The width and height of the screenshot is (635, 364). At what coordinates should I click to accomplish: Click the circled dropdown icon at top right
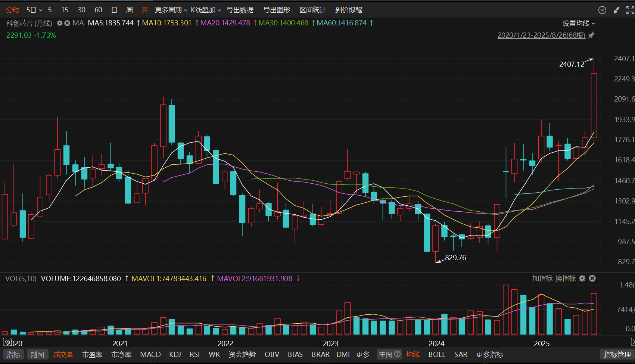point(602,10)
